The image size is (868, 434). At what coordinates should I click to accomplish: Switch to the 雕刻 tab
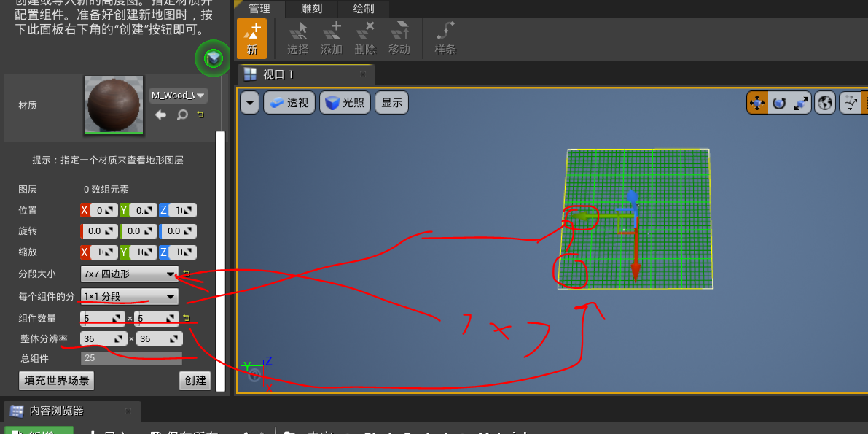point(310,8)
